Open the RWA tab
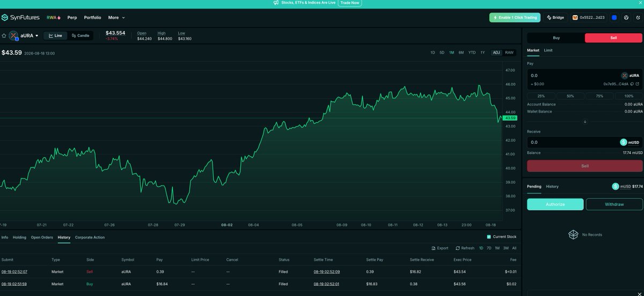 pos(53,18)
